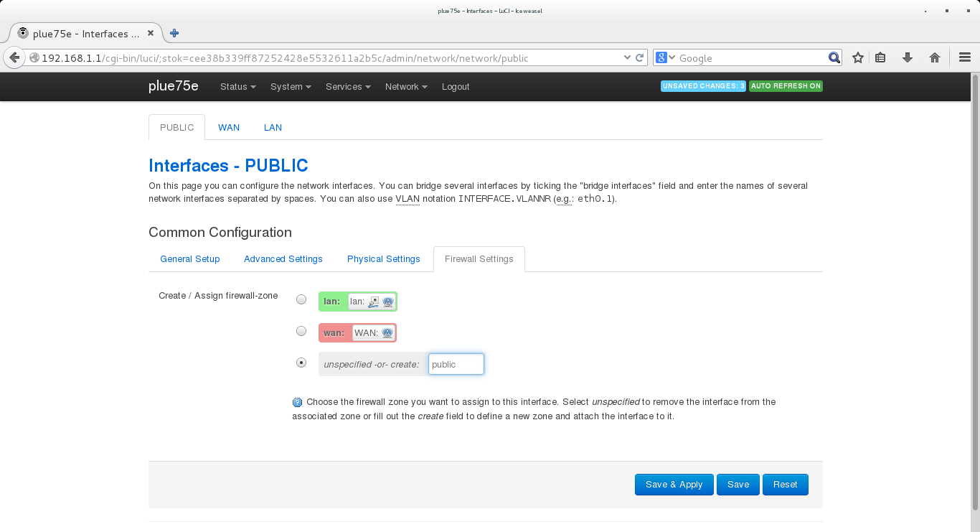
Task: Expand the Status menu dropdown
Action: pos(237,87)
